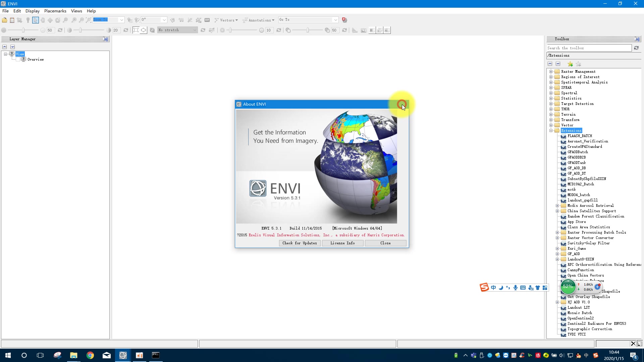This screenshot has height=362, width=644.
Task: Collapse the Extensions folder
Action: 551,130
